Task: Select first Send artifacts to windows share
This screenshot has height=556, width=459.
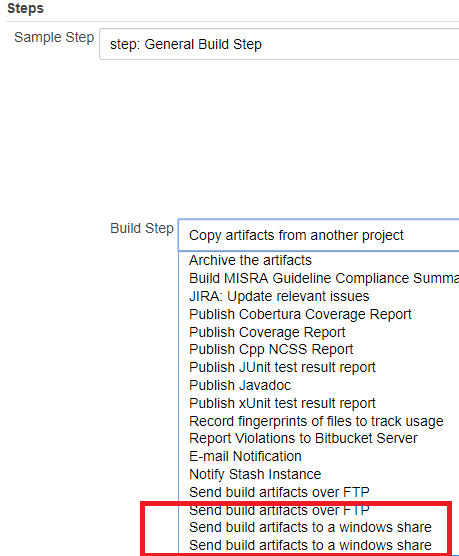Action: point(319,527)
